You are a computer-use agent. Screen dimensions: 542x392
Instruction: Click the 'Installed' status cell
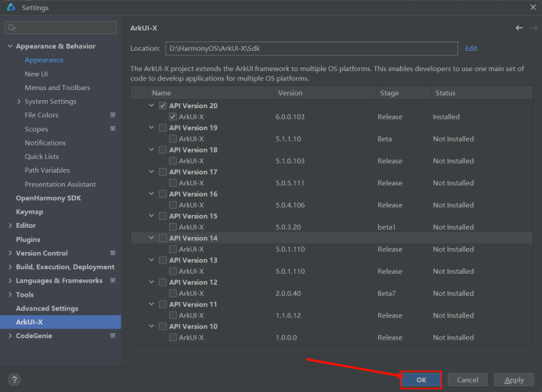click(446, 117)
